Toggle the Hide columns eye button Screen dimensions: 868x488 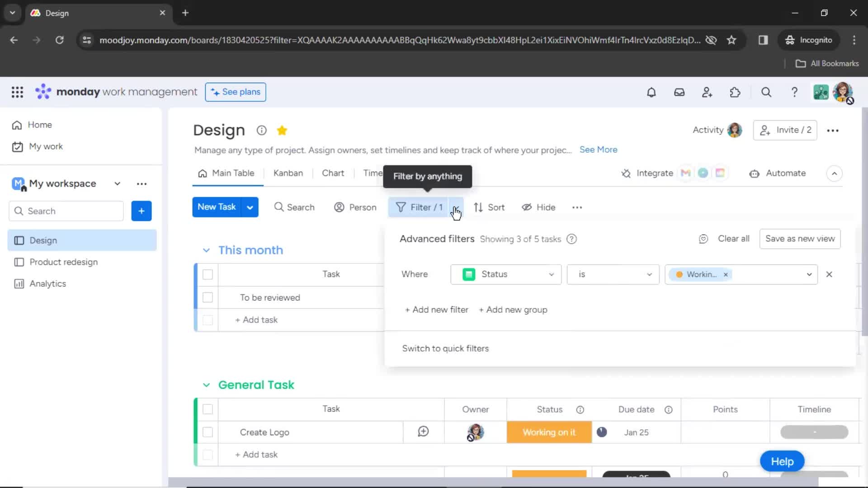(538, 207)
